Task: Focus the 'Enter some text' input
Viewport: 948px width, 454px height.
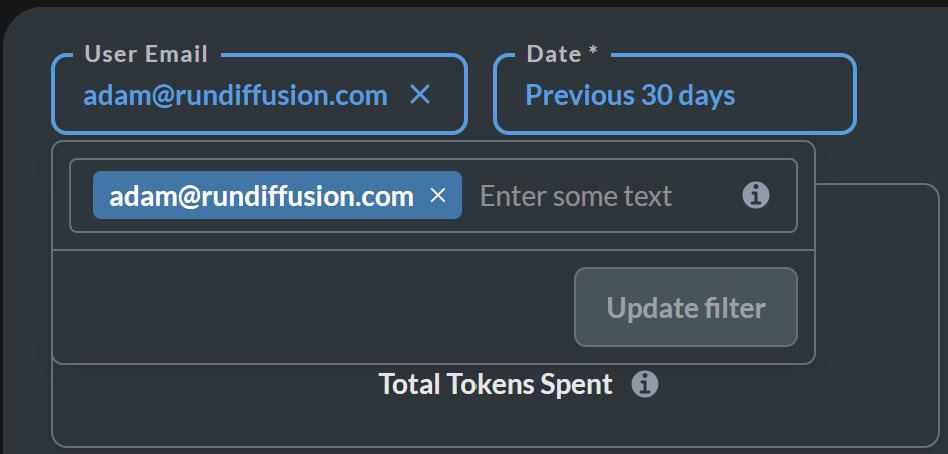Action: pos(605,196)
